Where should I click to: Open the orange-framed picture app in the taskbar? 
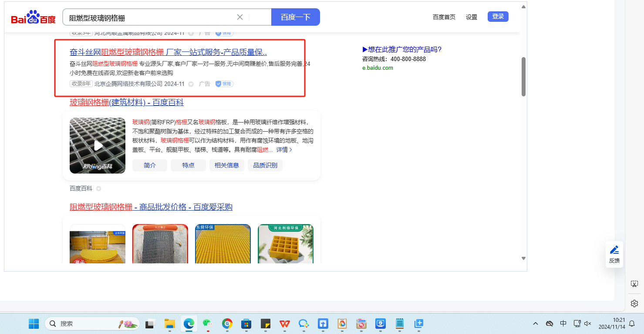tap(342, 324)
